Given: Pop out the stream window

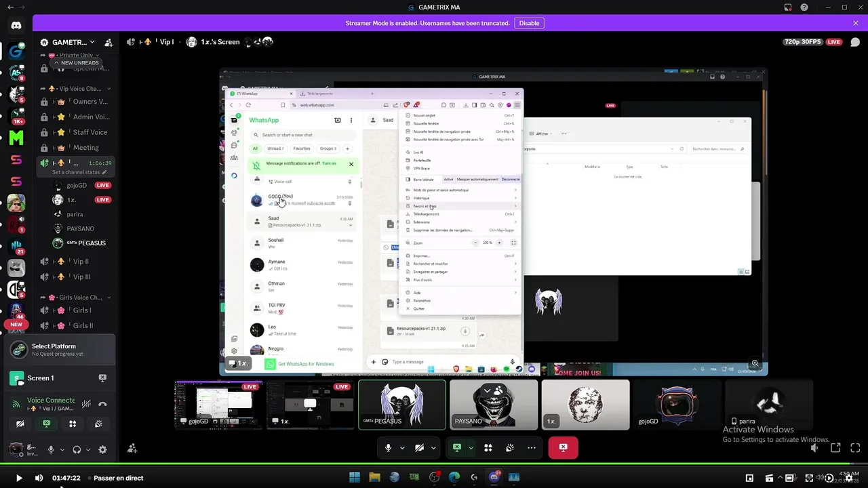Looking at the screenshot, I should point(835,448).
